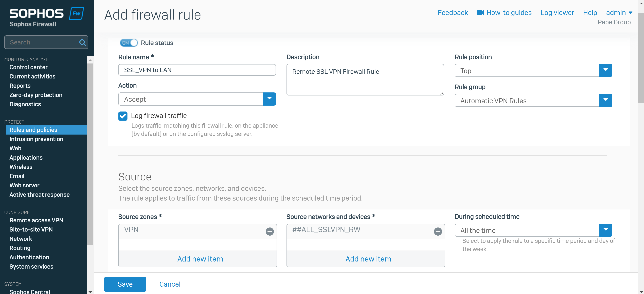Click the search magnifier icon

pyautogui.click(x=82, y=43)
